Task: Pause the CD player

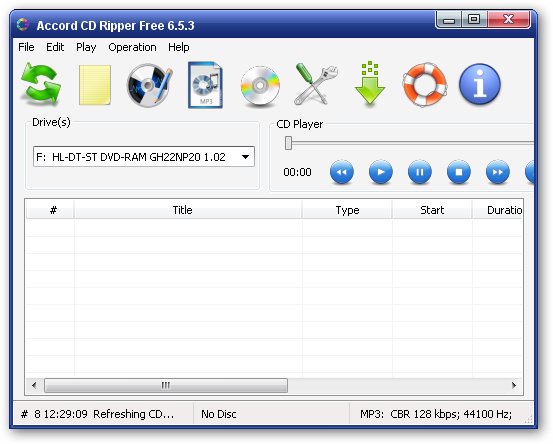Action: 419,172
